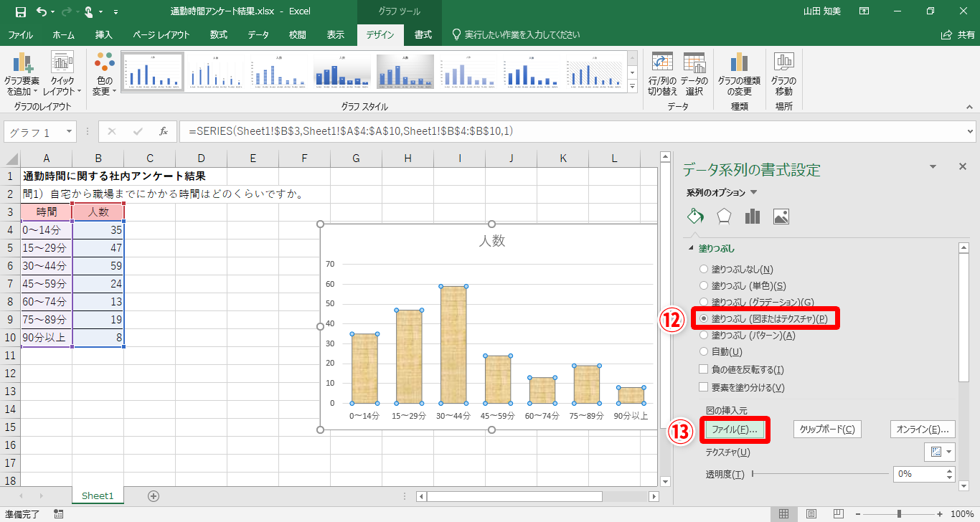Image resolution: width=980 pixels, height=522 pixels.
Task: Select 塗りつぶし (単色)(S) radio button
Action: 703,285
